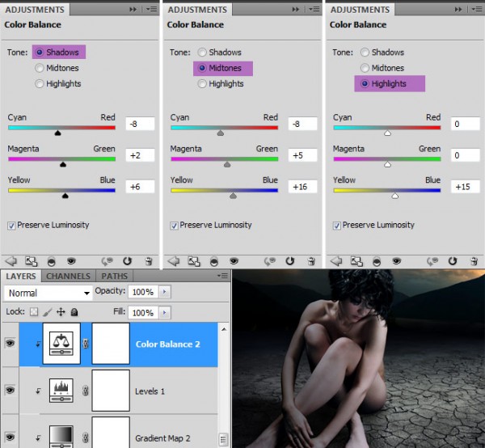Delete adjustment via trash in left Adjustments panel
485x448 pixels.
(x=149, y=261)
